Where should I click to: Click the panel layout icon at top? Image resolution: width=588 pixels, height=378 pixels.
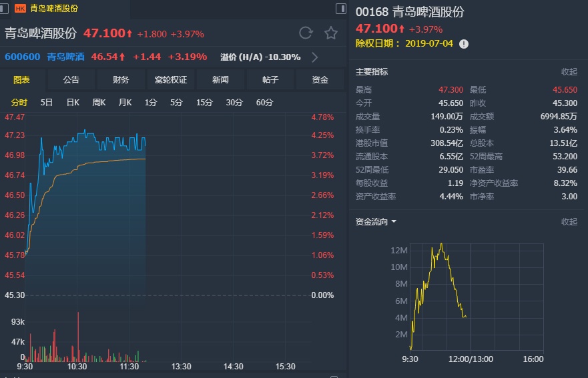point(340,8)
